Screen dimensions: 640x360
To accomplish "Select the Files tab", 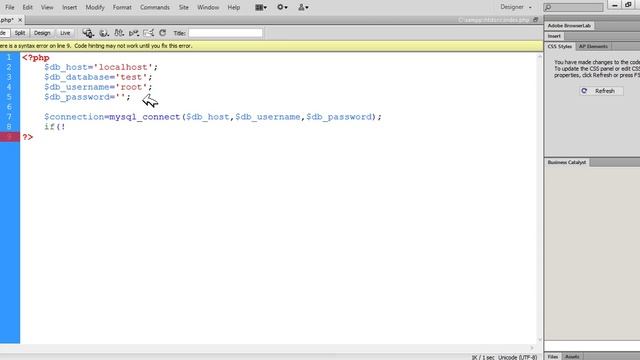I will click(553, 357).
